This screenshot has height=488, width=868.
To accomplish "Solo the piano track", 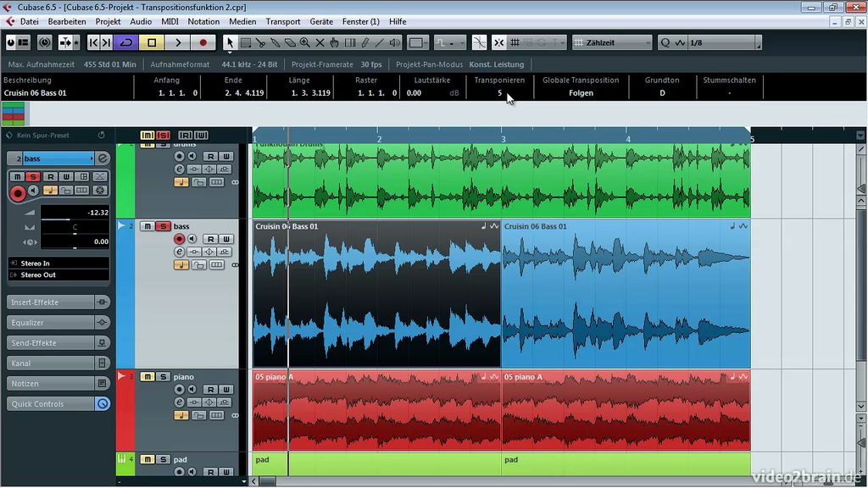I will pos(163,377).
